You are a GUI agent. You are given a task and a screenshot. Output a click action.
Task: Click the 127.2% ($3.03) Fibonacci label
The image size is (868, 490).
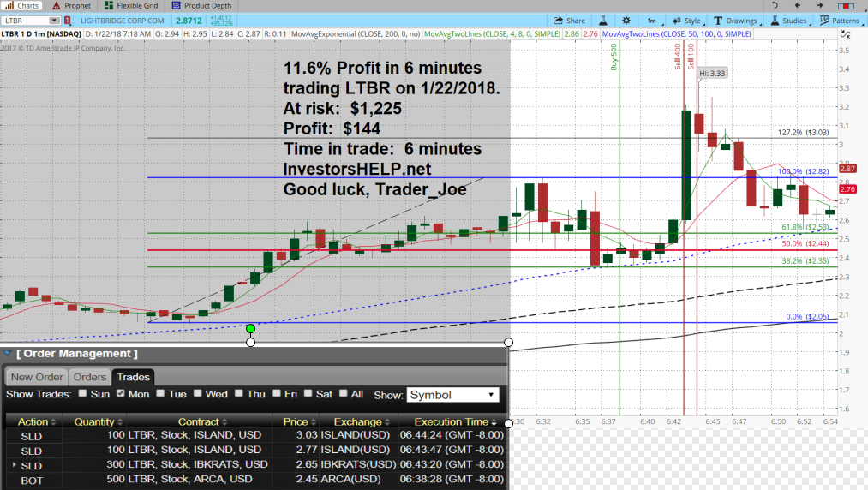pyautogui.click(x=803, y=132)
